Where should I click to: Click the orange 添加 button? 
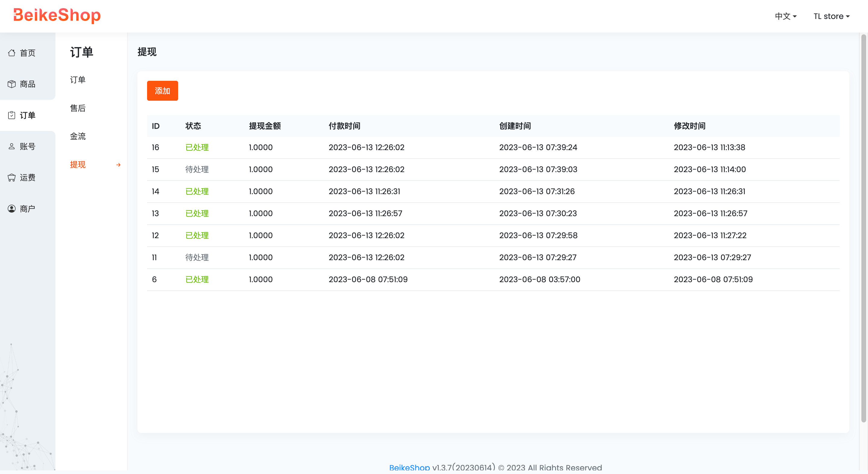coord(162,91)
